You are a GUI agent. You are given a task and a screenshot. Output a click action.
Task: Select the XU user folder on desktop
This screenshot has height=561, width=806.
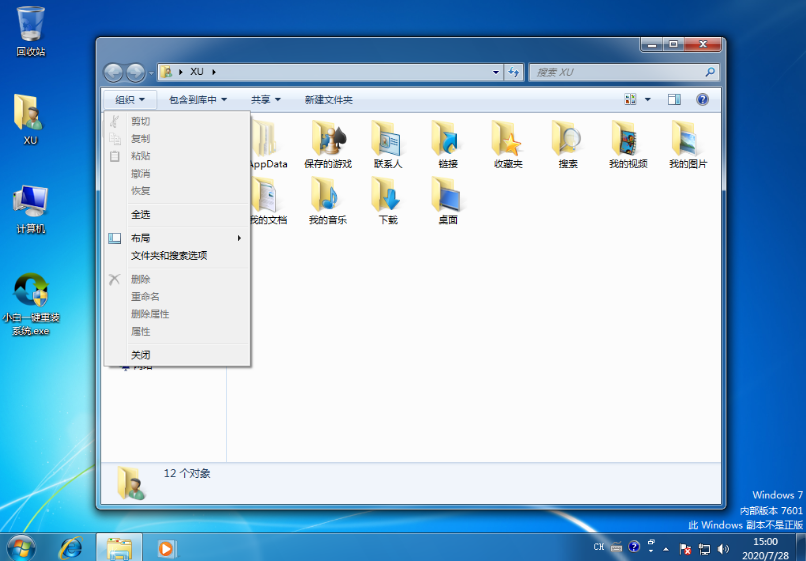point(30,119)
